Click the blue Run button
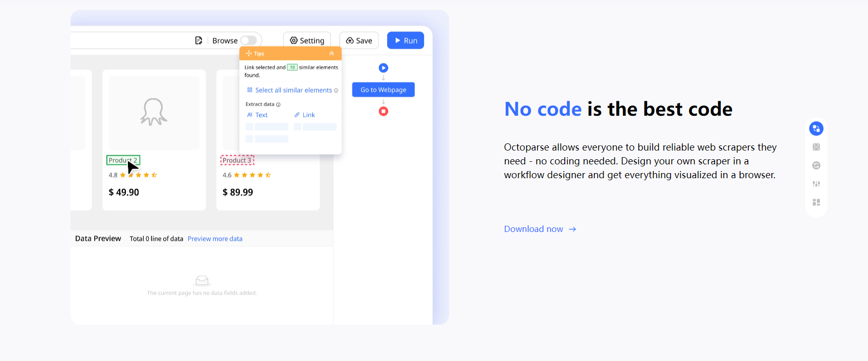This screenshot has width=868, height=361. (406, 40)
